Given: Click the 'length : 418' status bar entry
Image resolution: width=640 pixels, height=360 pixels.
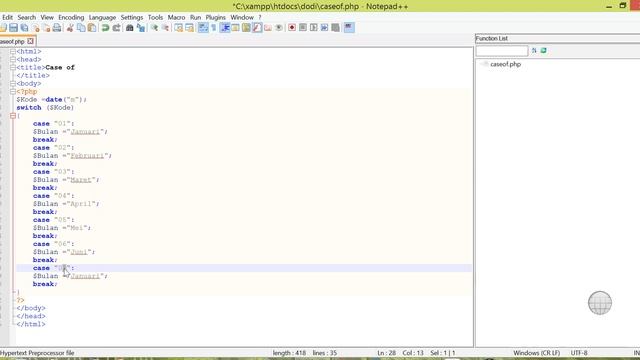Looking at the screenshot, I should (289, 353).
